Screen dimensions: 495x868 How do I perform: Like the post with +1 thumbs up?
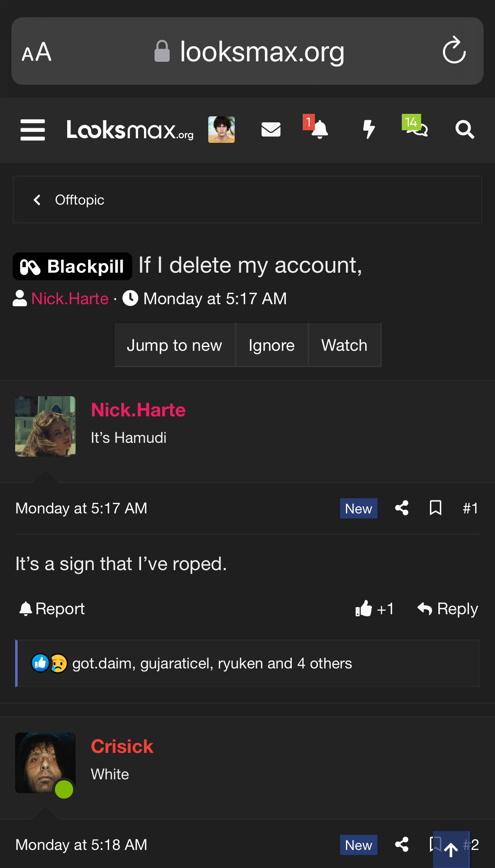[374, 609]
